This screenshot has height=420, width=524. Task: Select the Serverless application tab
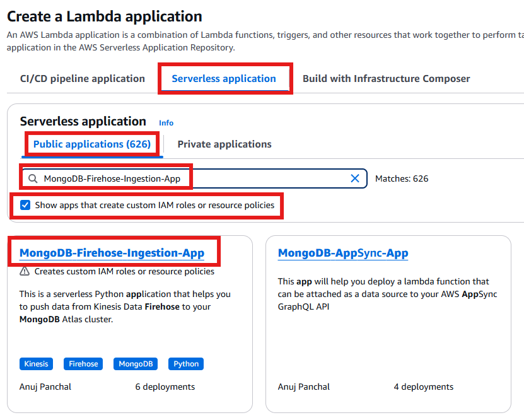pyautogui.click(x=224, y=78)
